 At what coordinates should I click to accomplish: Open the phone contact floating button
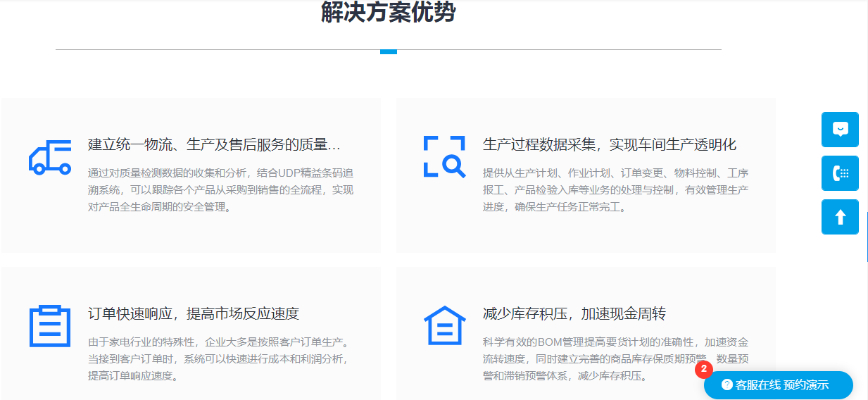pos(840,173)
